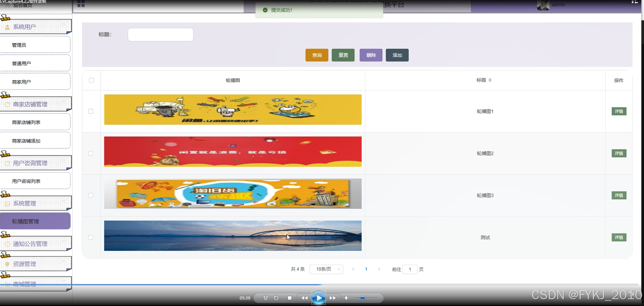This screenshot has width=644, height=306.
Task: Check the 轮播图1 row checkbox
Action: coord(91,111)
